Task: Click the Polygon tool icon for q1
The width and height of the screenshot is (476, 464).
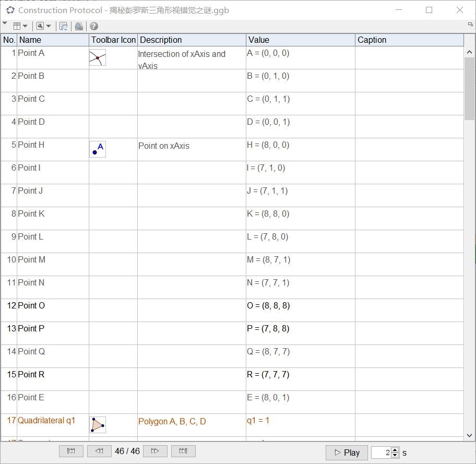Action: click(x=98, y=425)
